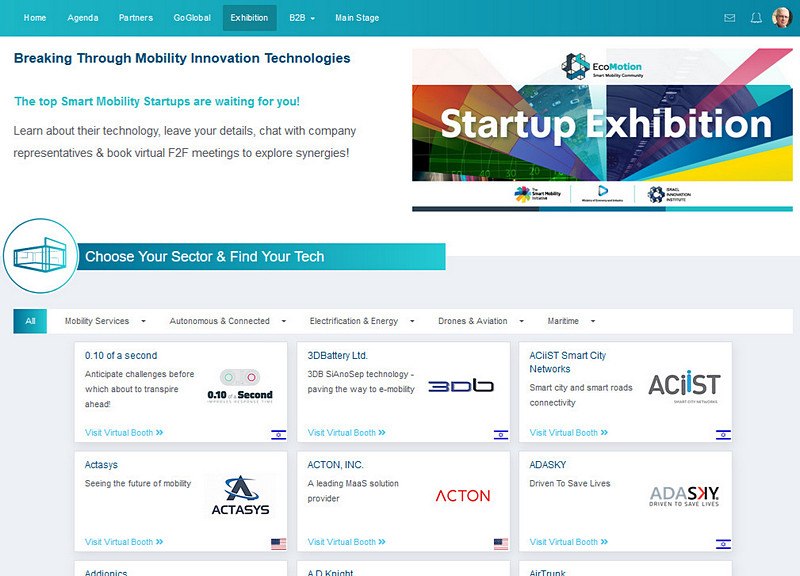Screen dimensions: 800x576
Task: Click the Actasys company logo
Action: point(240,495)
